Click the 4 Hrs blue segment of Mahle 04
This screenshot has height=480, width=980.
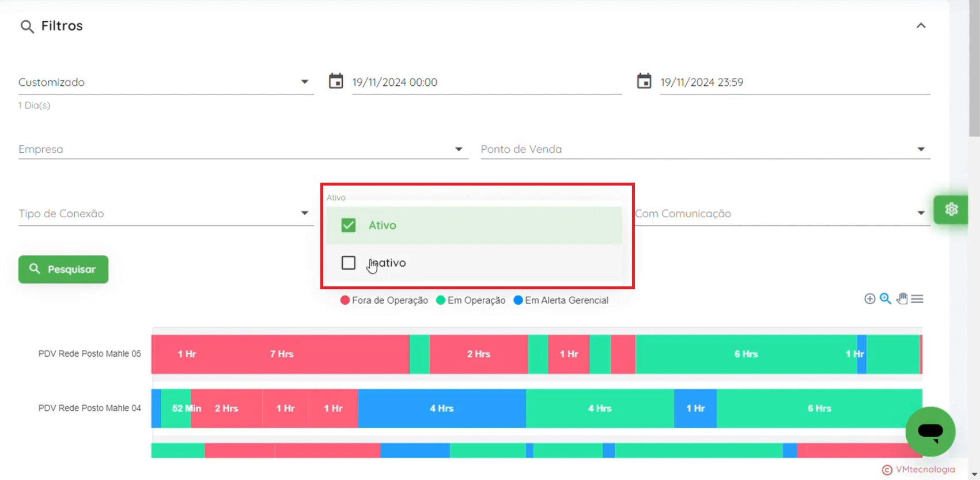point(442,409)
